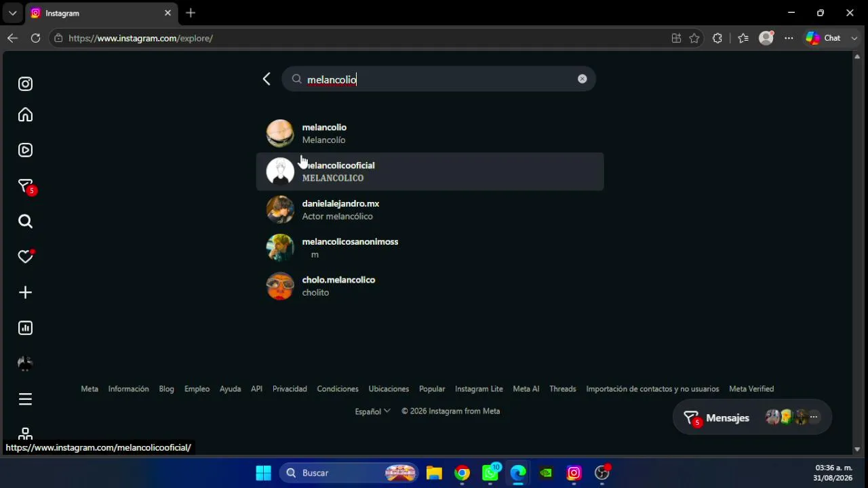Expand the browser tab list dropdown
868x488 pixels.
pos(12,13)
